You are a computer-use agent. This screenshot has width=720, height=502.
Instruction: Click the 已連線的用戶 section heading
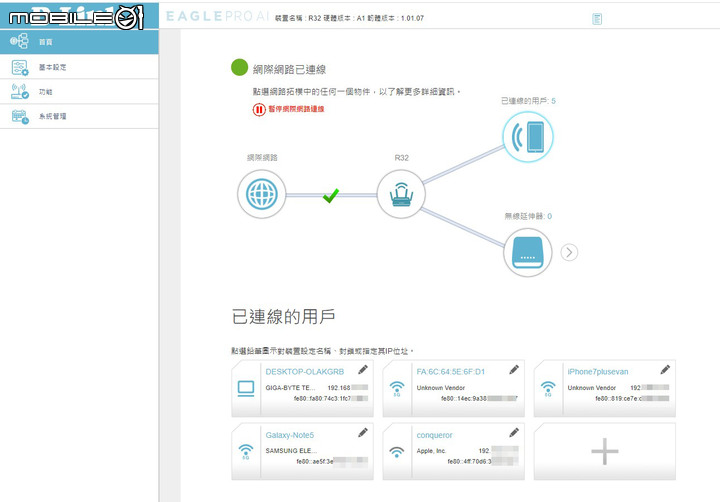(283, 316)
